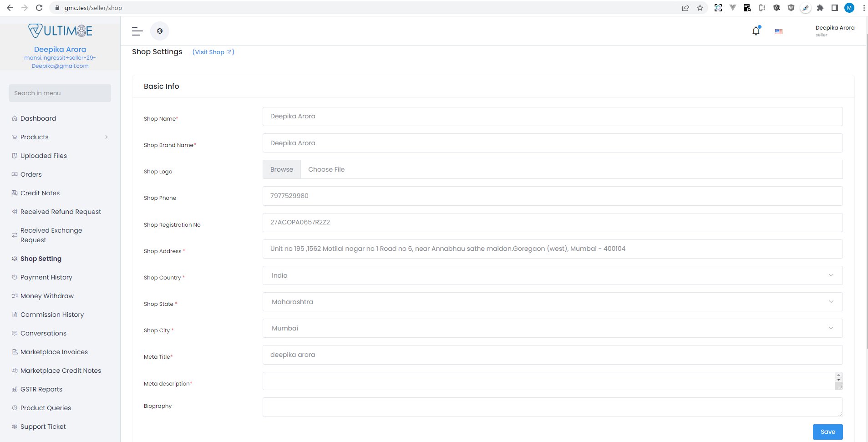
Task: Open browser extensions puzzle icon
Action: tap(820, 8)
